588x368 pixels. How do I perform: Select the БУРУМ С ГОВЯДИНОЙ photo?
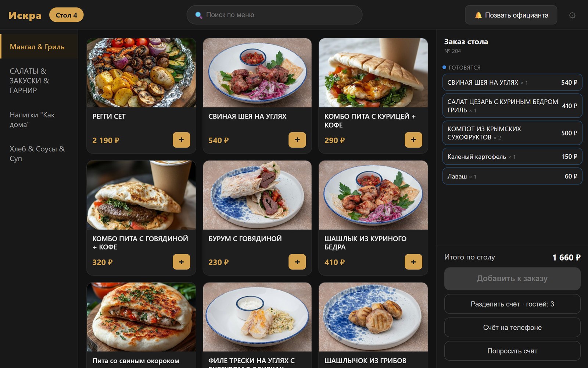257,195
